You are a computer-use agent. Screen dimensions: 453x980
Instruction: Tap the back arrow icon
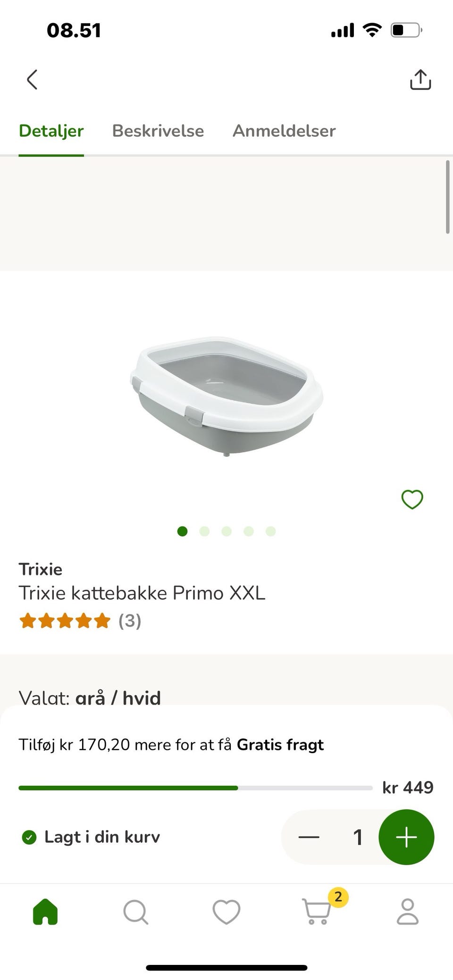(32, 80)
